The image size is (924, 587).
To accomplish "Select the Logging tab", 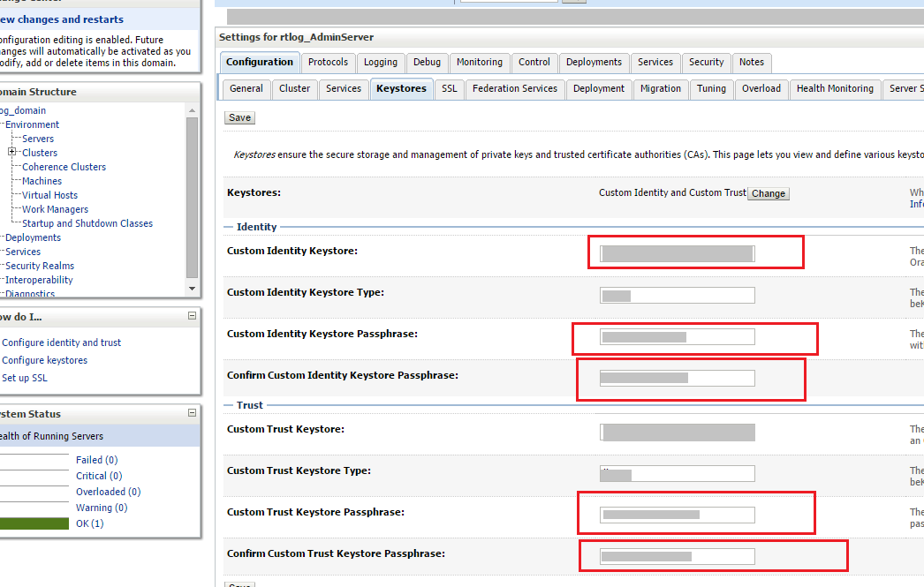I will 381,62.
